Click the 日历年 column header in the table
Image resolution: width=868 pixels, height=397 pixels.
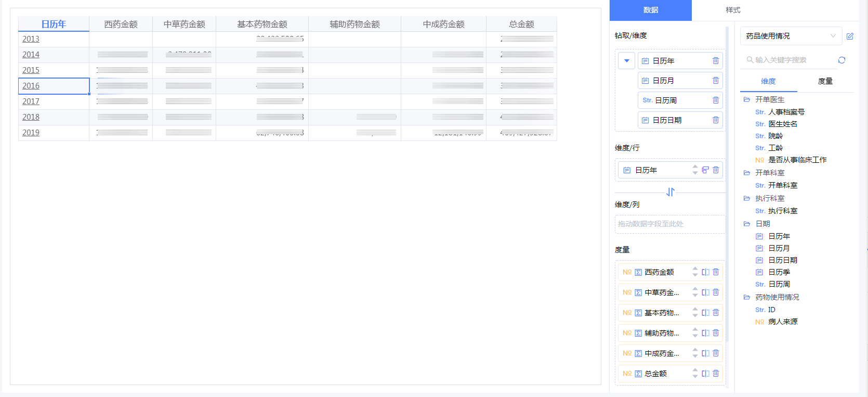(54, 24)
